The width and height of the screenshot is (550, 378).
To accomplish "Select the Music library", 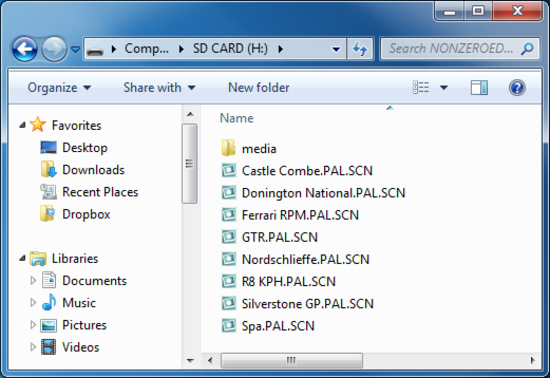I will coord(79,303).
